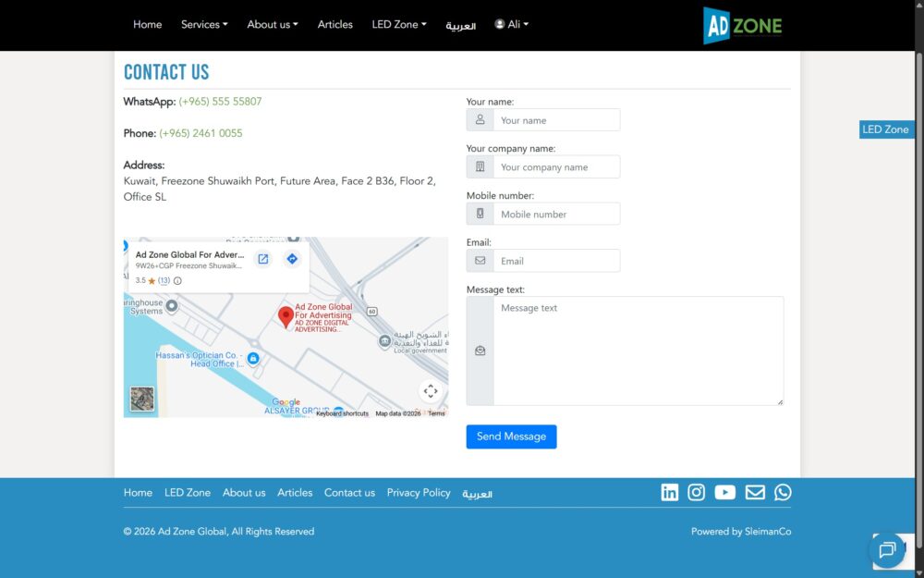Open larger map via the external-link icon
This screenshot has height=578, width=924.
(x=262, y=259)
